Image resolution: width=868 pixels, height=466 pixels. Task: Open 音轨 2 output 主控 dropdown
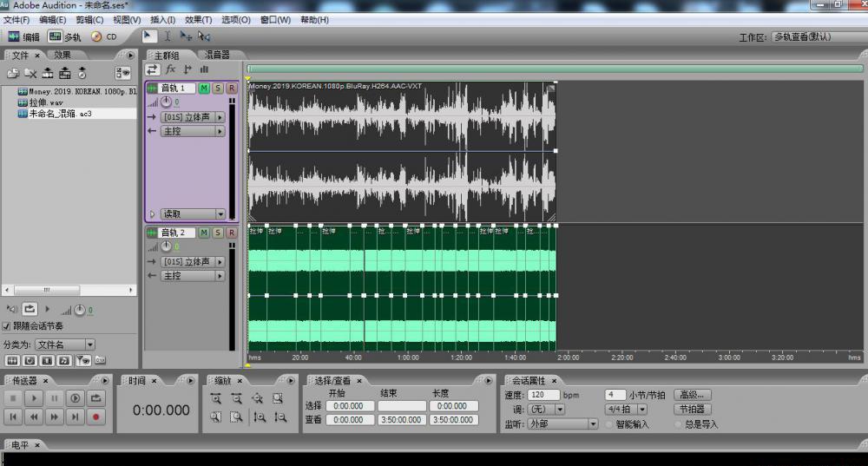[x=193, y=276]
